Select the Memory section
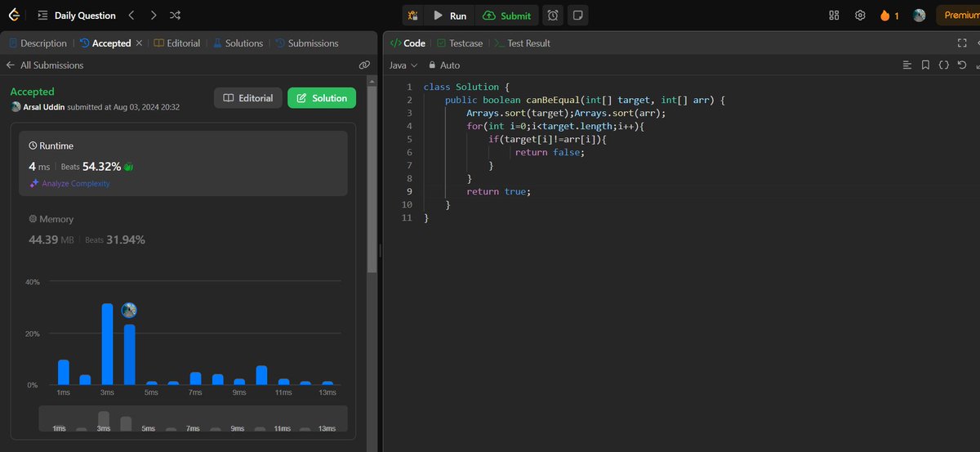The height and width of the screenshot is (452, 980). click(184, 230)
